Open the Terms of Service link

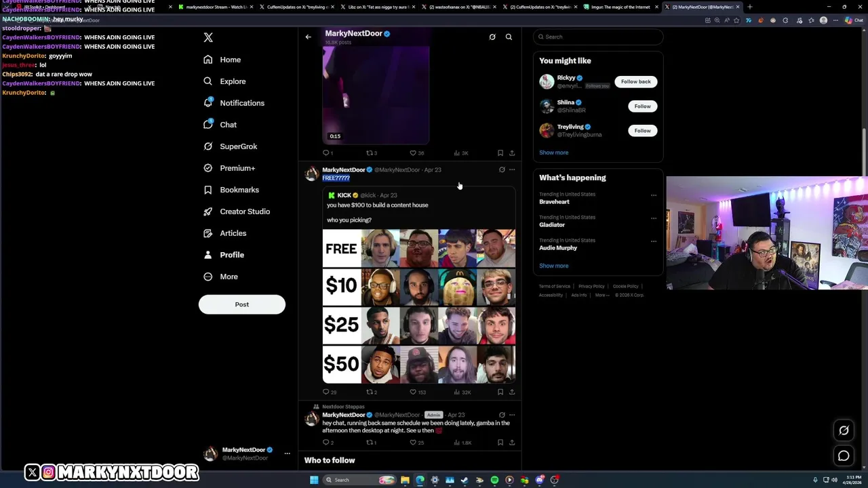click(x=555, y=286)
